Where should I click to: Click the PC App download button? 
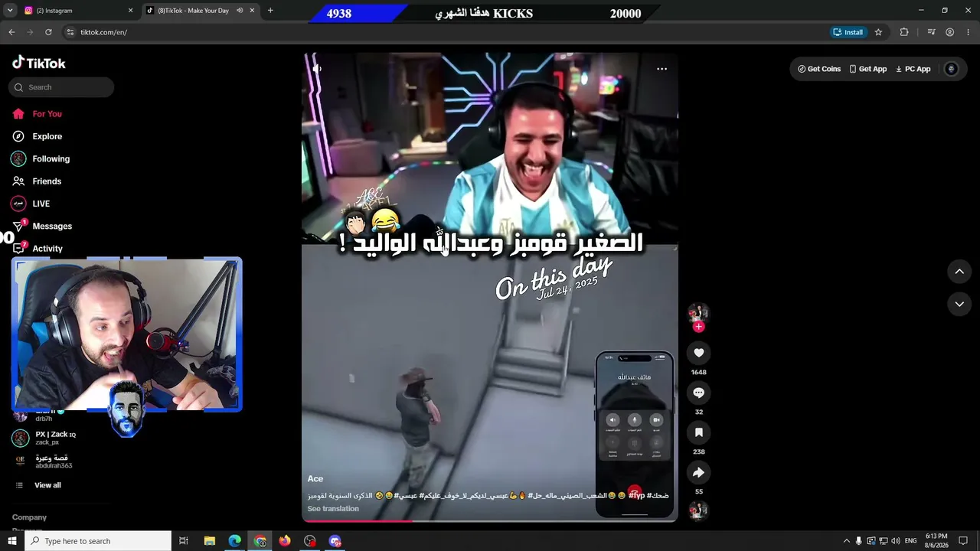(x=913, y=69)
